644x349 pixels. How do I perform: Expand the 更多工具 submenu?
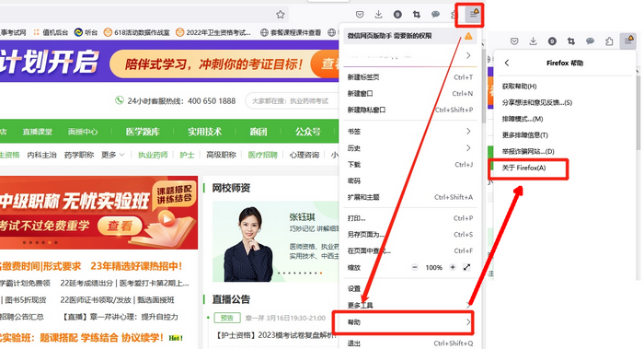410,305
